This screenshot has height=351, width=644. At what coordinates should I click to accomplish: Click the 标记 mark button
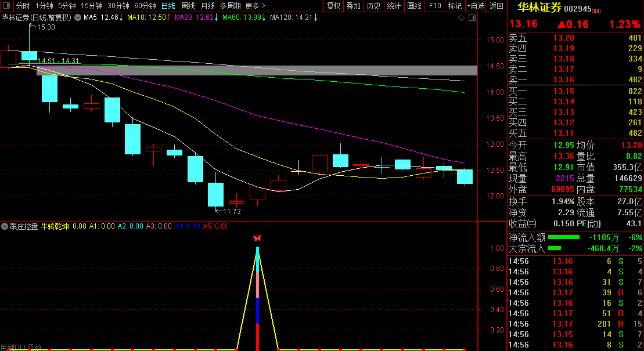point(455,6)
